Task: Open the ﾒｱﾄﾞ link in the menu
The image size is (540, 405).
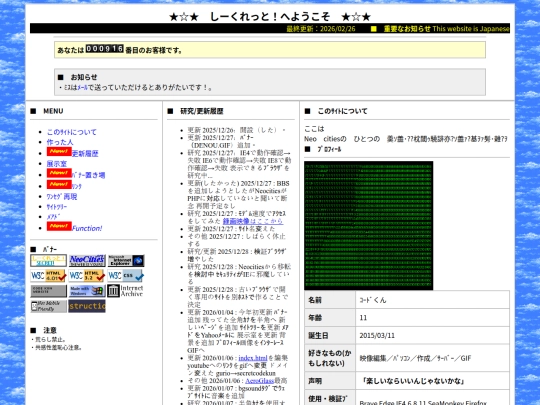Action: coord(53,217)
